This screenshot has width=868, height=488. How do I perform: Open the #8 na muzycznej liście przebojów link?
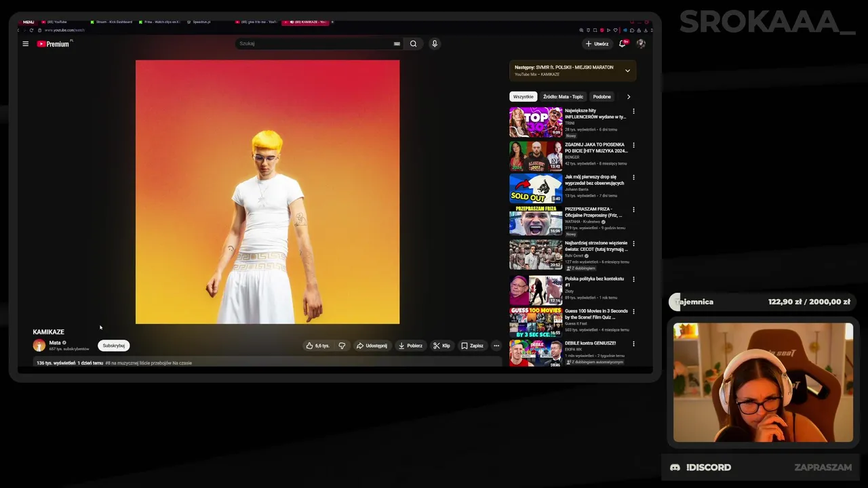click(149, 363)
